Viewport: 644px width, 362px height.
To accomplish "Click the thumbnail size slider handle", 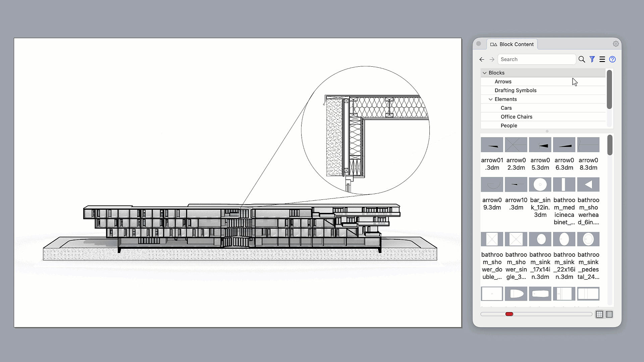I will click(509, 314).
